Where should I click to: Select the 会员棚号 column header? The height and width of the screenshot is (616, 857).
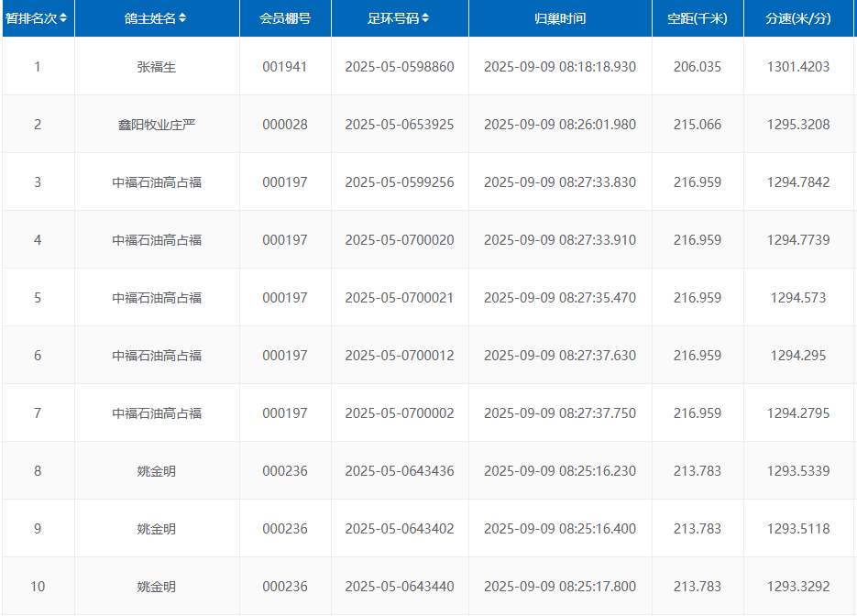[285, 18]
